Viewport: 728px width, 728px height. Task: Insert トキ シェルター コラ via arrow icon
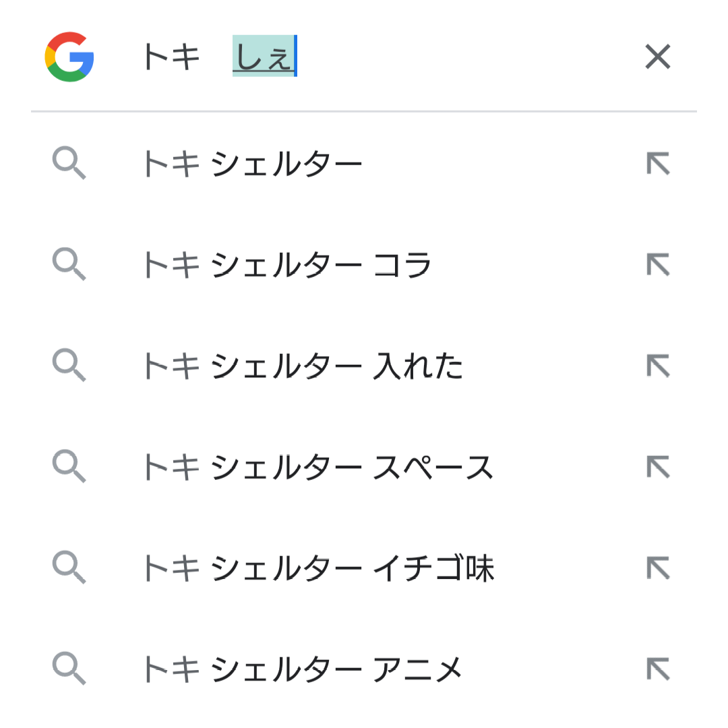click(x=658, y=265)
